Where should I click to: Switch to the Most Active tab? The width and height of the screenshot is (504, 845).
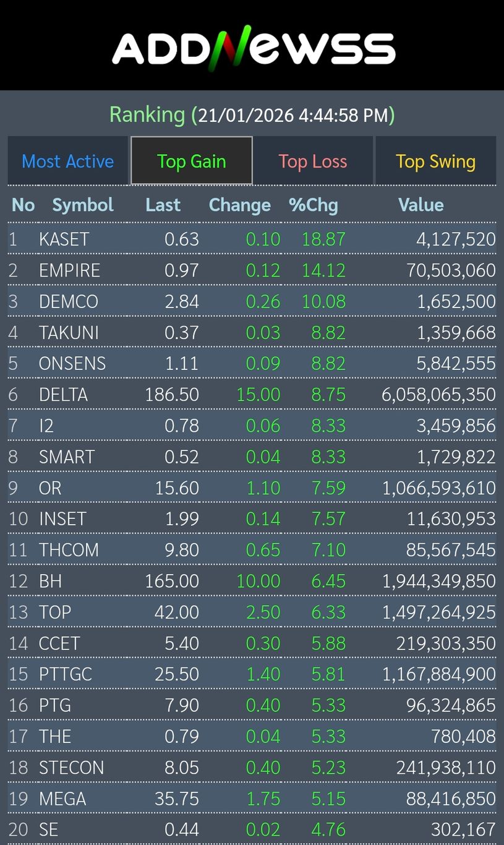[67, 161]
